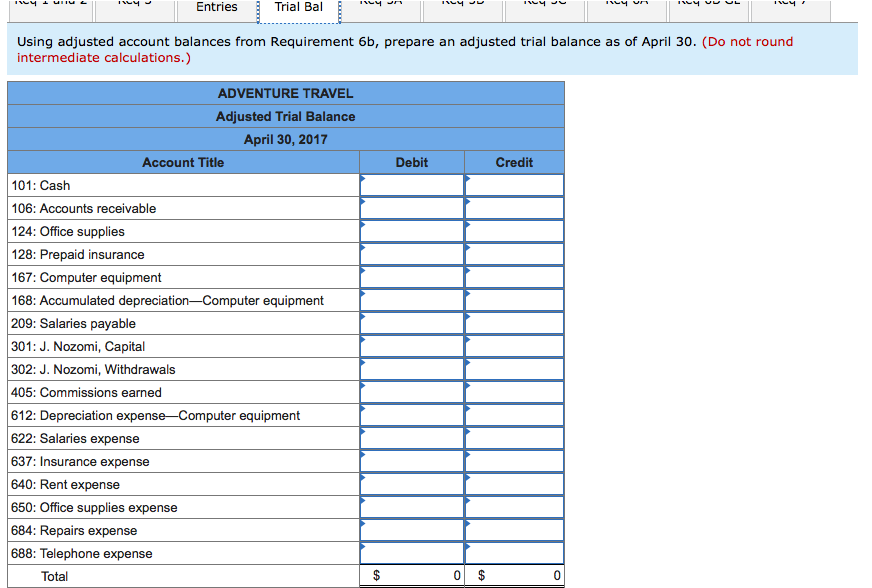The height and width of the screenshot is (588, 872).
Task: Click the 'Debit' column header
Action: point(412,162)
